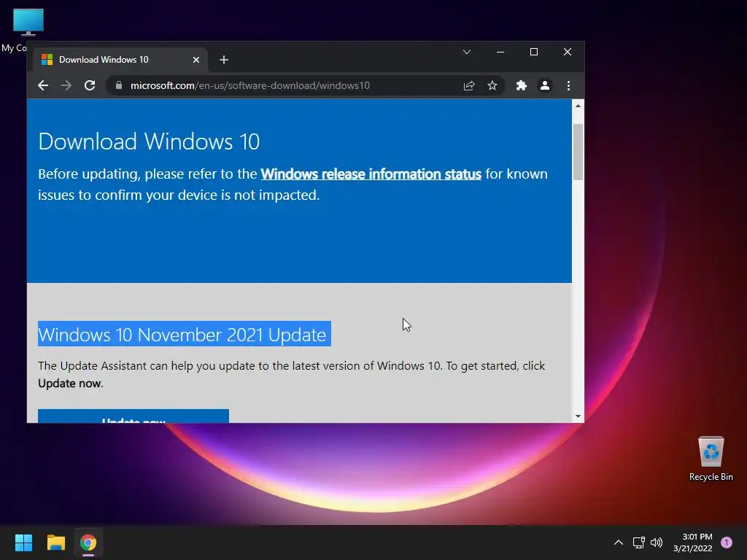This screenshot has width=747, height=560.
Task: Click the page scrollbar thumb
Action: tap(578, 152)
